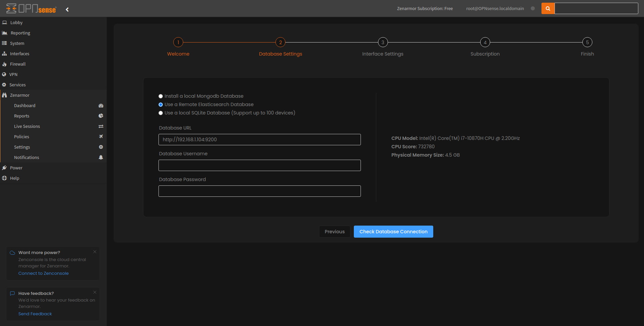Go to wizard step 3 Interface Settings

383,43
